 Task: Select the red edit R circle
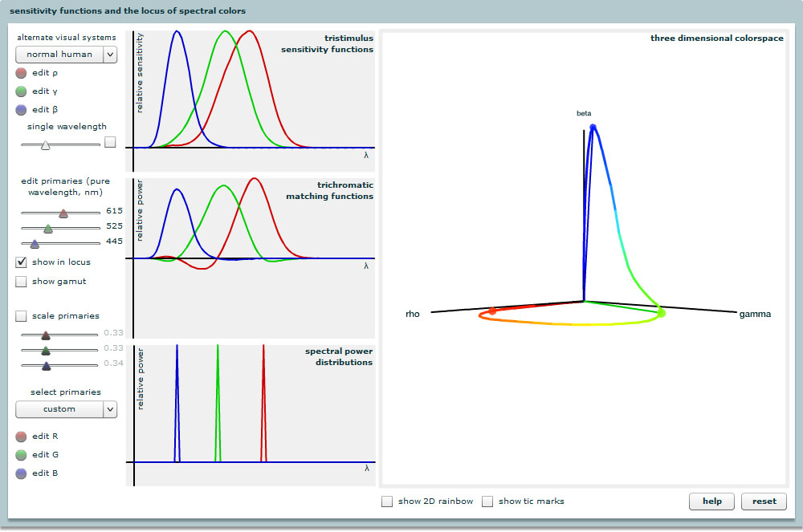22,437
